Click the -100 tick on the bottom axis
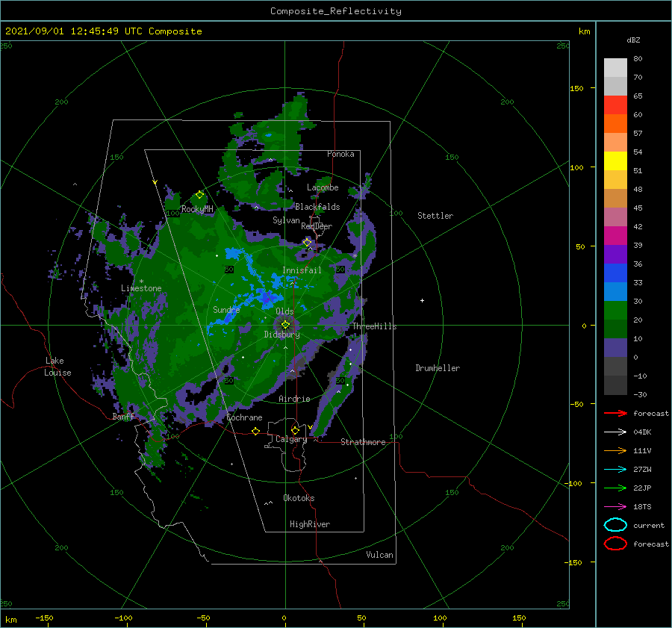Viewport: 672px width, 628px height. tap(123, 618)
